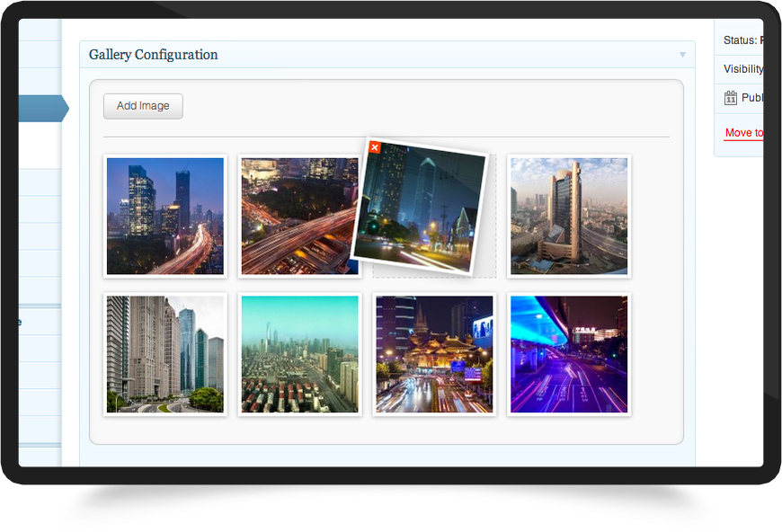Click the tilted dragged night street photo
782x532 pixels.
pos(422,207)
